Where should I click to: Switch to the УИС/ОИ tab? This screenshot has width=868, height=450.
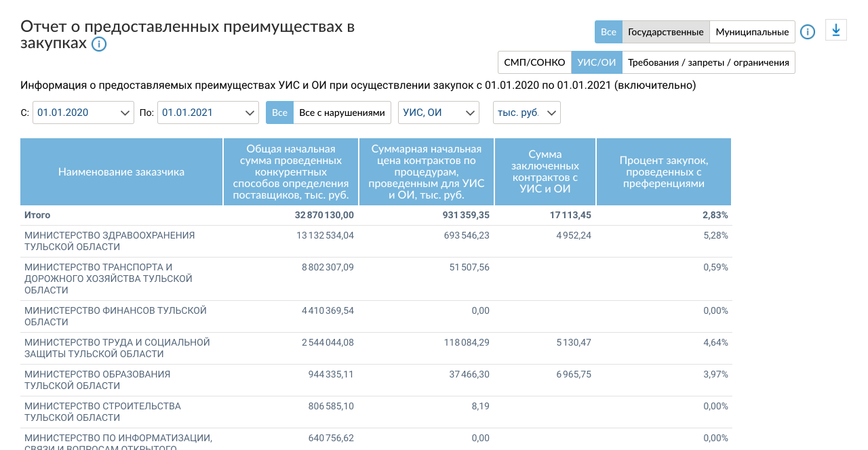[596, 62]
